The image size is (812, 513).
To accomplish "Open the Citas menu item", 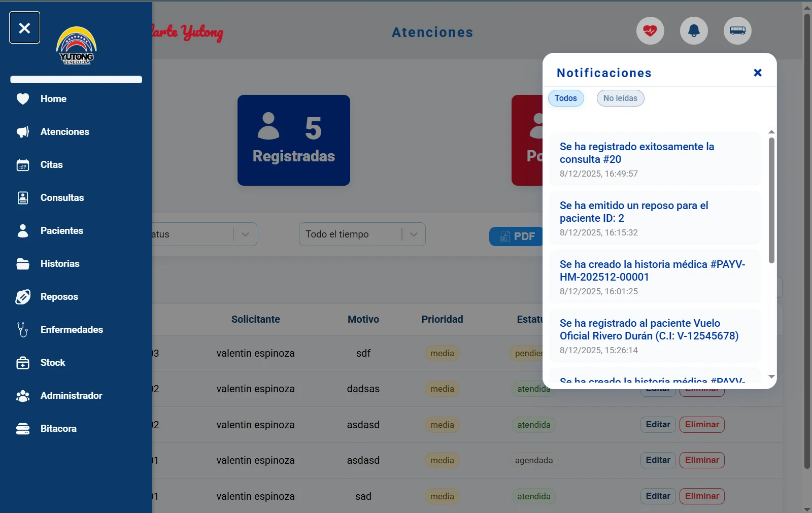I will (x=52, y=165).
